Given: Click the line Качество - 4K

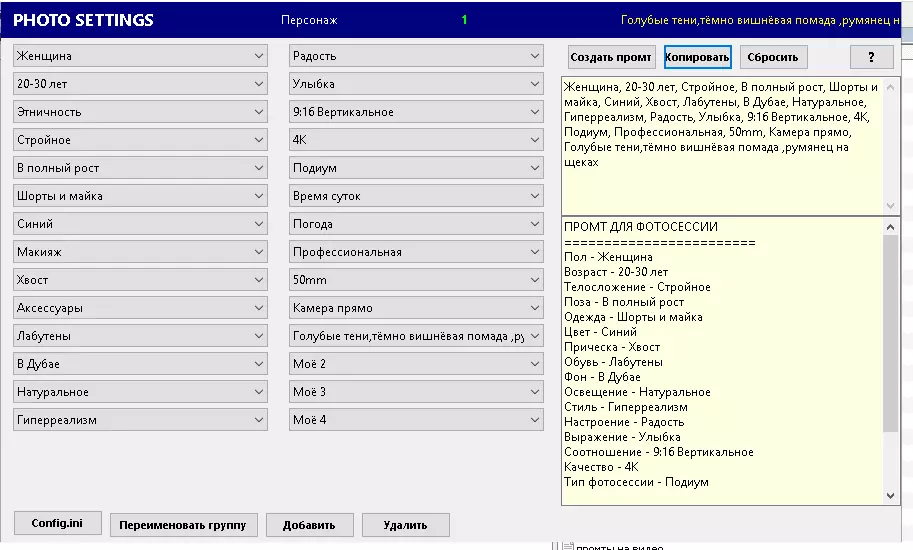Looking at the screenshot, I should pyautogui.click(x=601, y=467).
